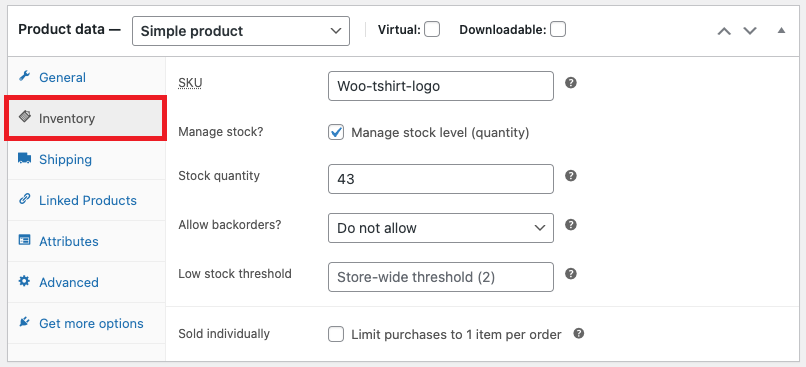The width and height of the screenshot is (806, 367).
Task: Click the 'Manage stock level (quantity)' label
Action: (x=440, y=133)
